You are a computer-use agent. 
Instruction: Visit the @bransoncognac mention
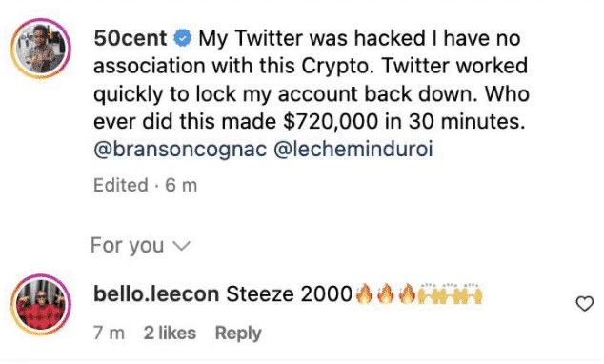pyautogui.click(x=180, y=149)
